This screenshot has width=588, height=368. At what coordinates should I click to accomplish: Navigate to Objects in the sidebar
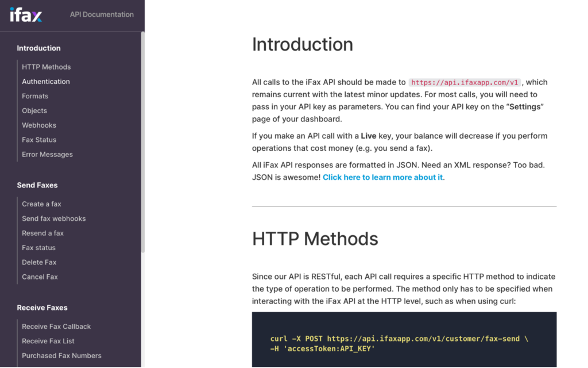[34, 111]
